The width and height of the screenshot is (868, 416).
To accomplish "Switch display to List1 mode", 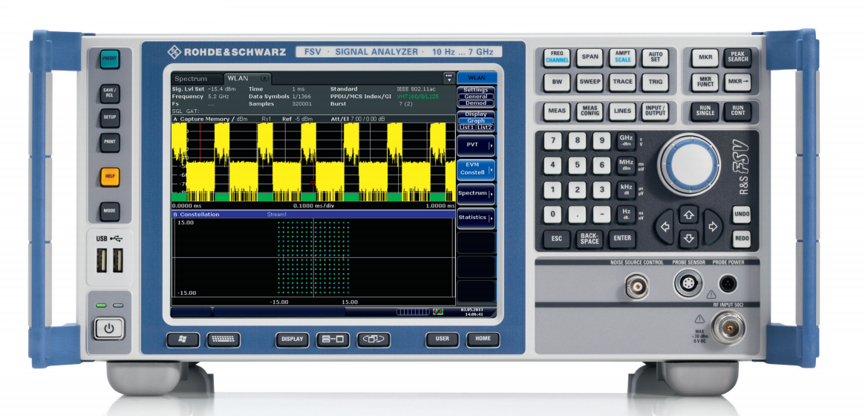I will [467, 127].
